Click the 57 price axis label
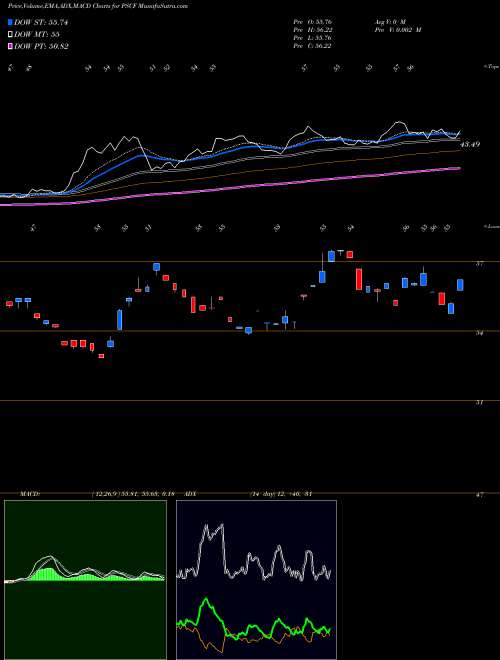 [x=479, y=264]
